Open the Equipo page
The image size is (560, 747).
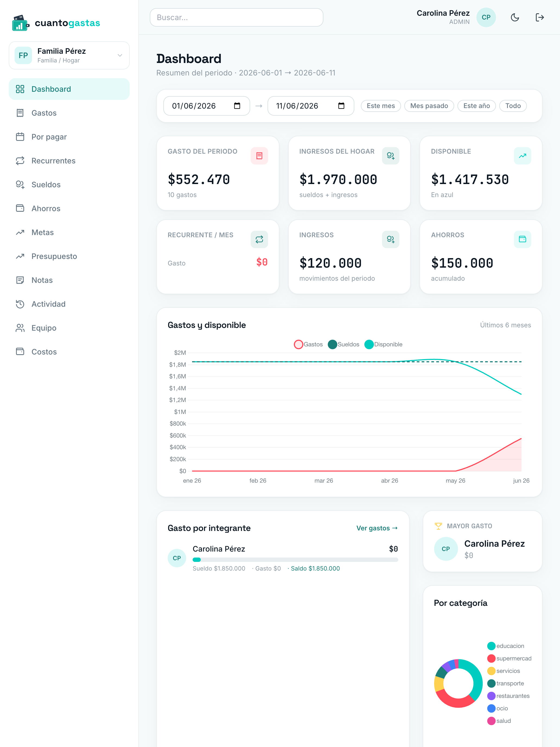click(69, 328)
